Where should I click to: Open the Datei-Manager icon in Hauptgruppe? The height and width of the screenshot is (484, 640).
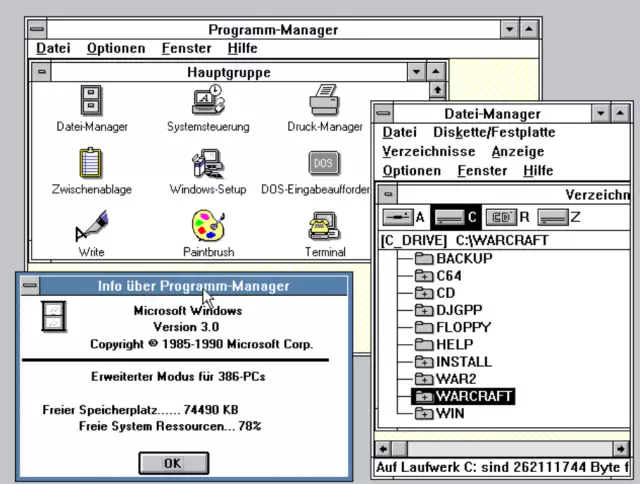[x=91, y=100]
